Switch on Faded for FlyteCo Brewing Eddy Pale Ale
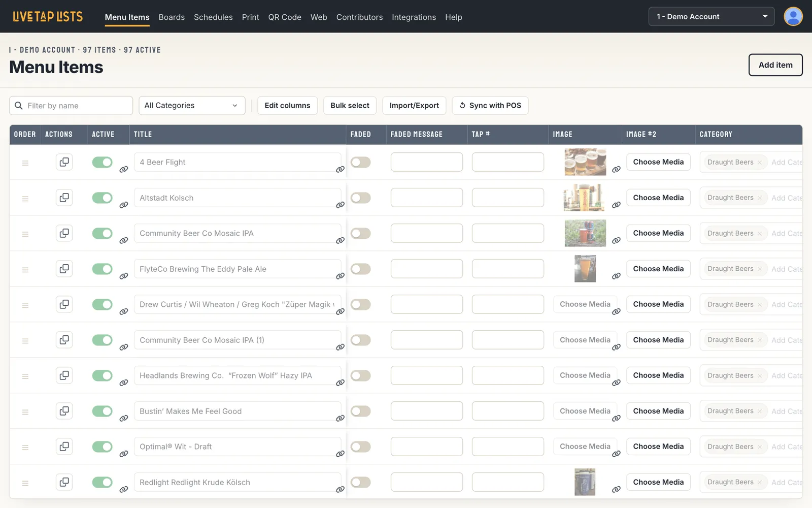The width and height of the screenshot is (812, 508). (x=360, y=269)
